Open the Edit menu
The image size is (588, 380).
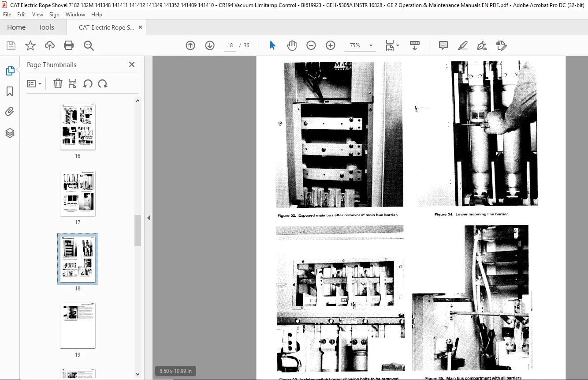click(x=22, y=15)
